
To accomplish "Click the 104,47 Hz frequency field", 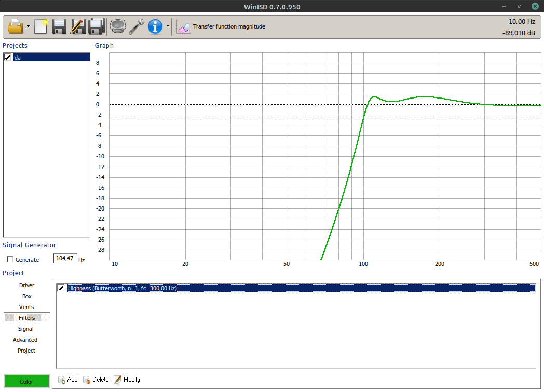I will [65, 259].
